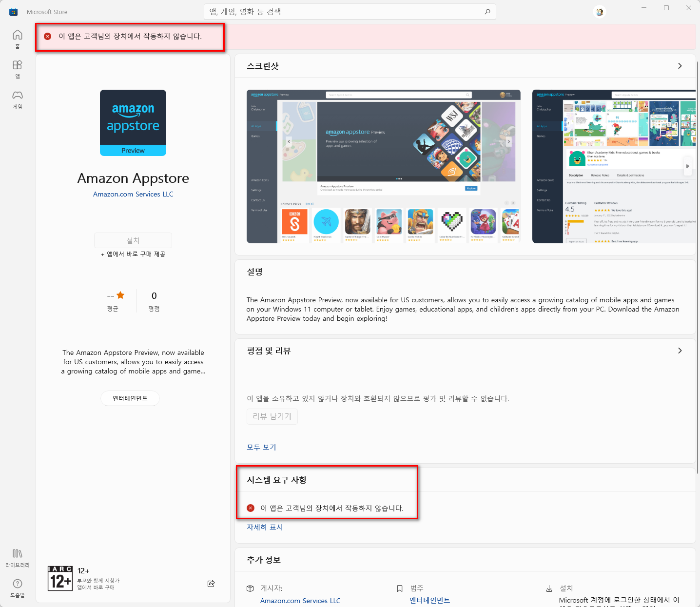
Task: Click the '12+' age rating text
Action: pos(83,570)
